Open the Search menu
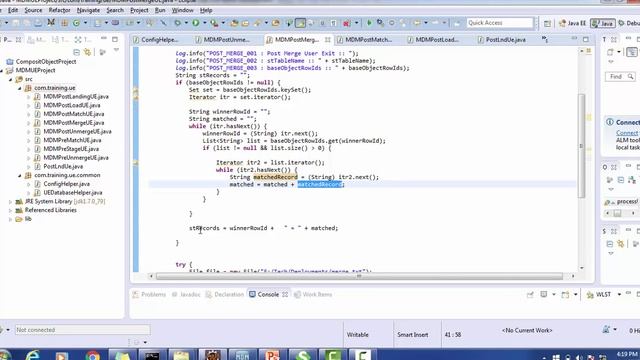This screenshot has width=640, height=360. point(115,10)
